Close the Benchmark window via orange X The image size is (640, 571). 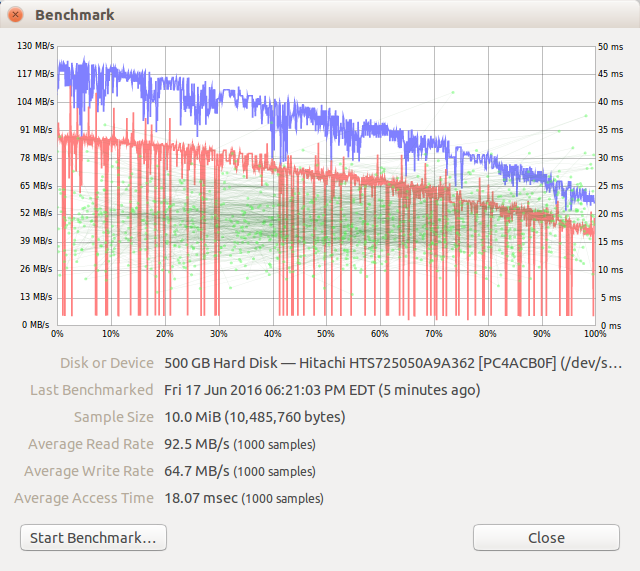coord(16,15)
